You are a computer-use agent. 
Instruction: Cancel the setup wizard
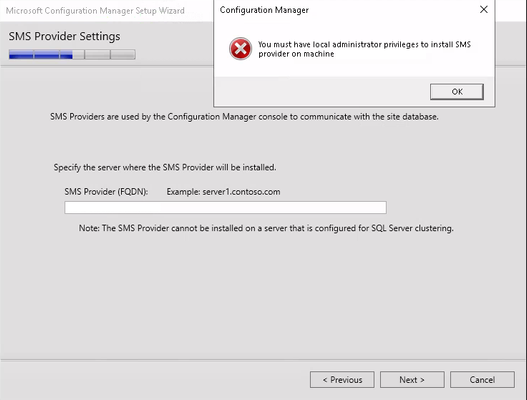[x=482, y=379]
